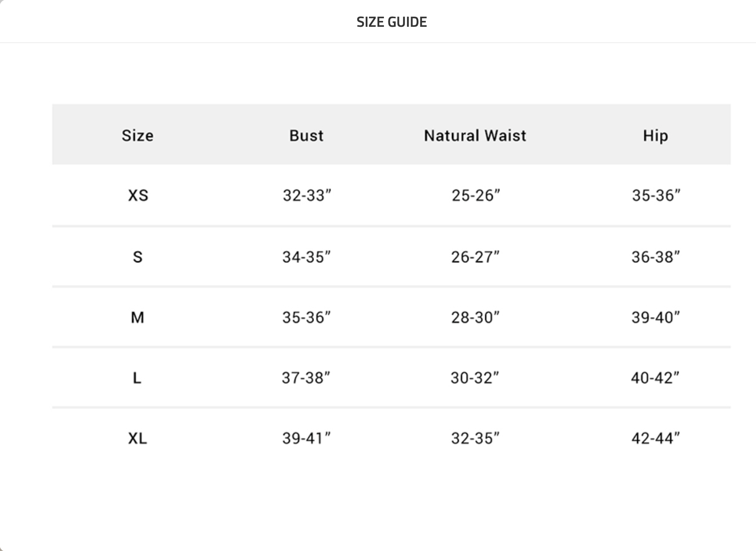
Task: Select the XL size row label
Action: coord(138,438)
